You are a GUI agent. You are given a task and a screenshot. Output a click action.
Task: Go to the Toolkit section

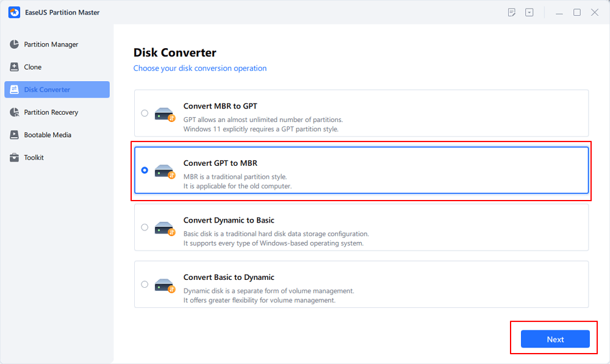pos(34,157)
